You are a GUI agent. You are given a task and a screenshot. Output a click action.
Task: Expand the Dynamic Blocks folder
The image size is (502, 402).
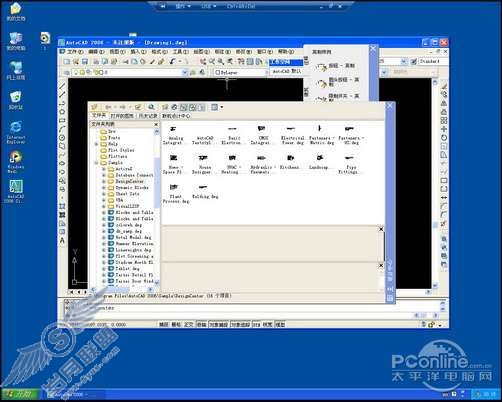click(104, 188)
